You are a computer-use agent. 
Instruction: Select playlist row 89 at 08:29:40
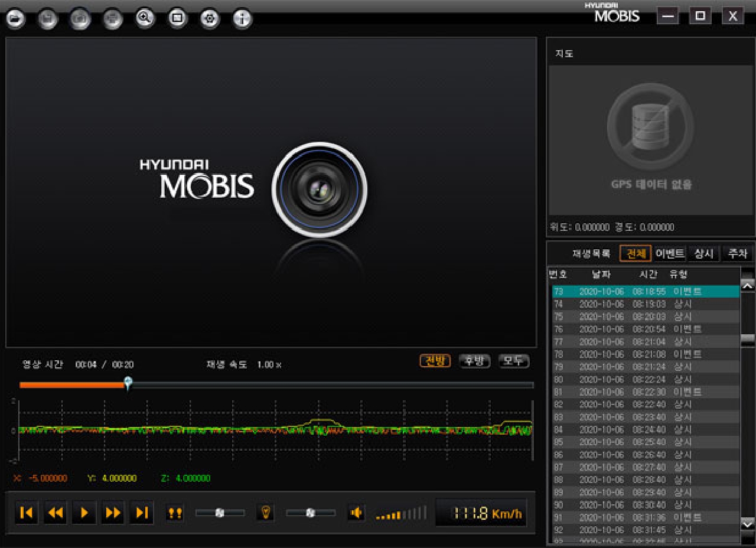click(646, 492)
